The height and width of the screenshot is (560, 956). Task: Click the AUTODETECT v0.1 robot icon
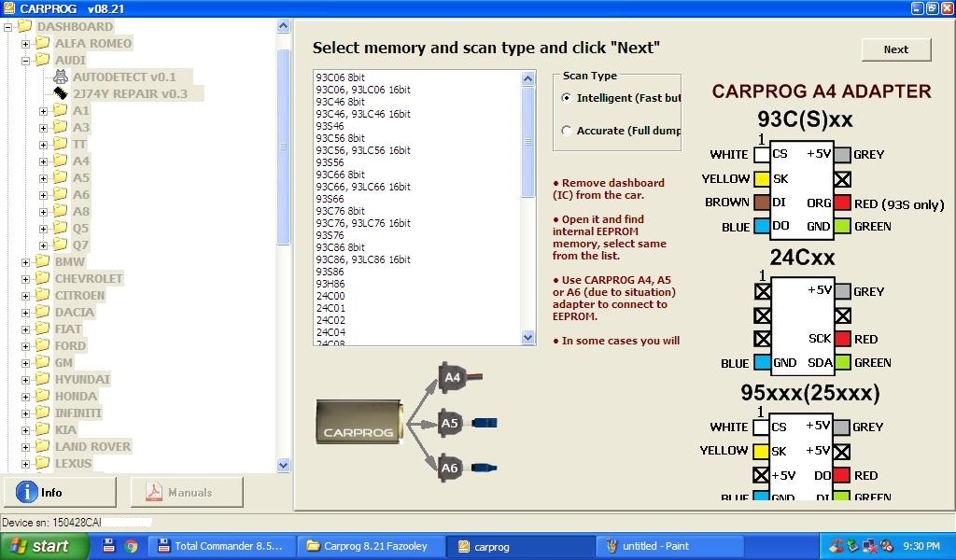pyautogui.click(x=61, y=77)
